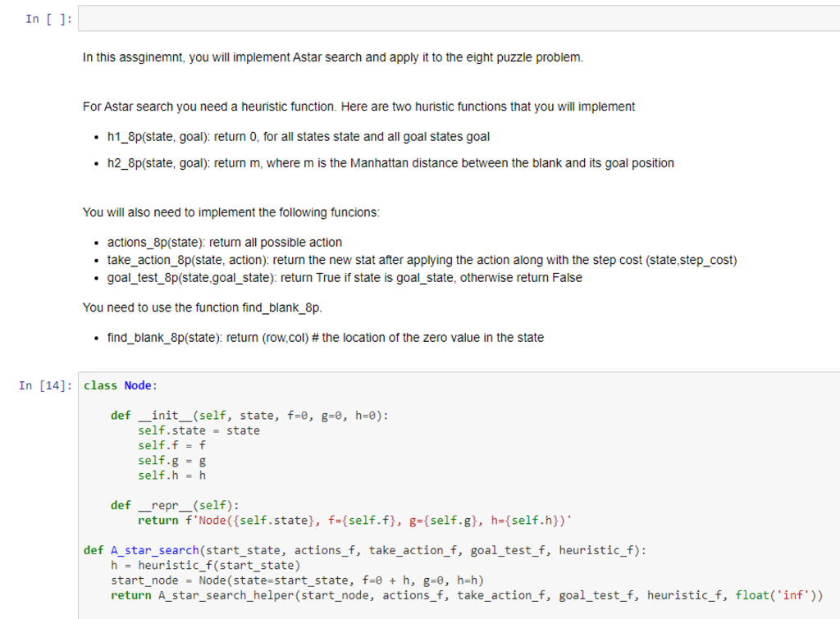Click the 'find_blank_8p(state)' bullet line
The height and width of the screenshot is (619, 840).
pyautogui.click(x=325, y=337)
